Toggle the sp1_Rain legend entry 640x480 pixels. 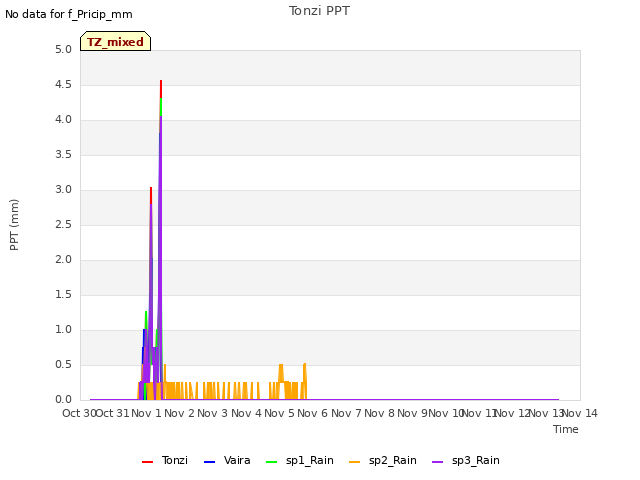coord(300,460)
